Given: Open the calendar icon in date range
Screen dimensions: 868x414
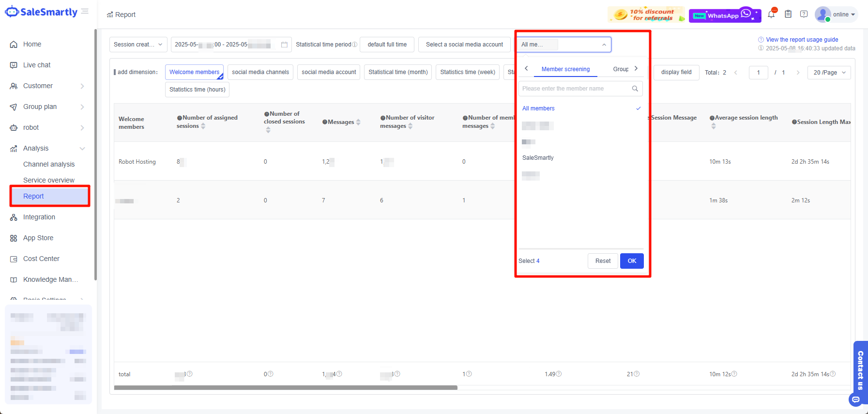Looking at the screenshot, I should click(284, 45).
